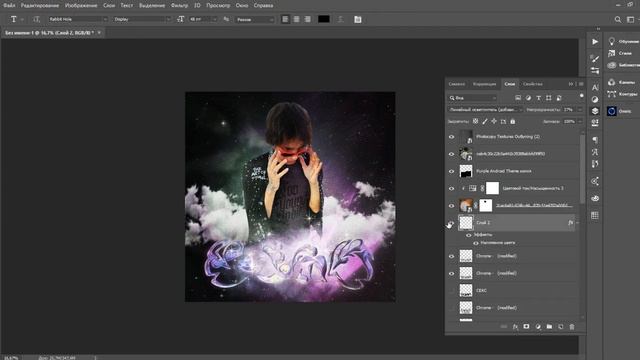Delete layer trash button
Screen dimensions: 640x360
pos(571,327)
